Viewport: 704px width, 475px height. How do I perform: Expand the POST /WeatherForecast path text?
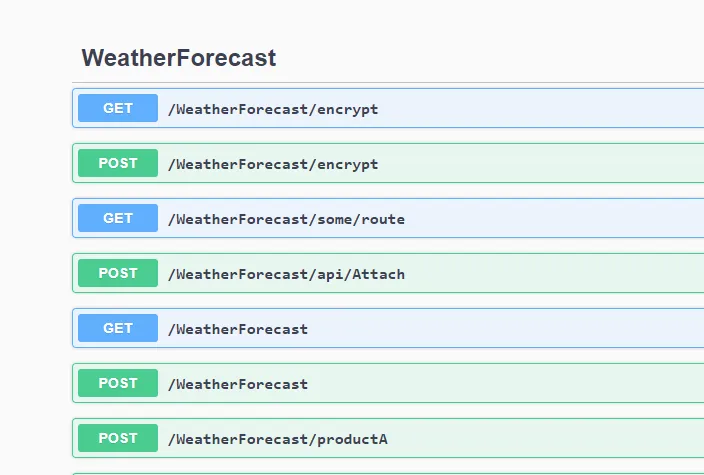(x=238, y=384)
